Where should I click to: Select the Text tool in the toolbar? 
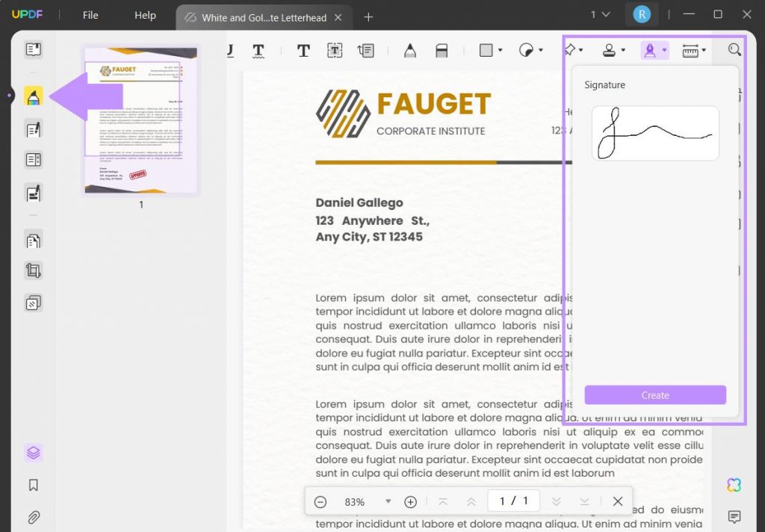[303, 49]
